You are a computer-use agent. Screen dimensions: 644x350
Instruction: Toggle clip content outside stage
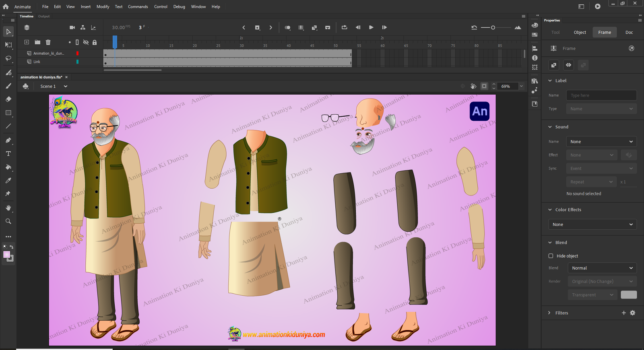coord(484,86)
